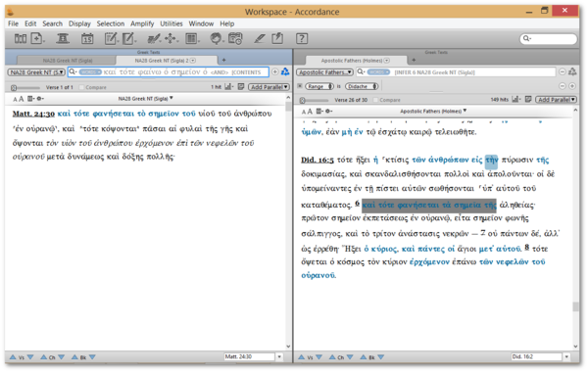The width and height of the screenshot is (588, 372).
Task: Click the Matt. 24:30 verse reference link
Action: (33, 114)
